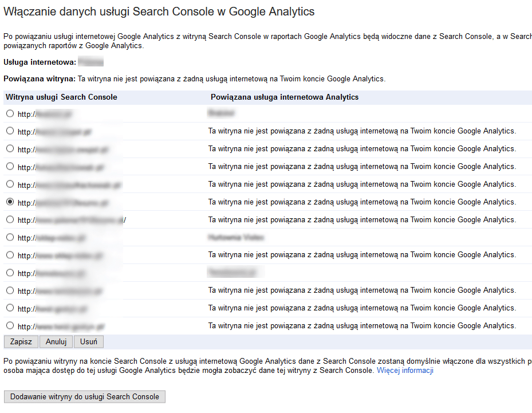Image resolution: width=532 pixels, height=413 pixels.
Task: Click the page heading 'Włączanie danych usługi Search Console'
Action: 159,11
